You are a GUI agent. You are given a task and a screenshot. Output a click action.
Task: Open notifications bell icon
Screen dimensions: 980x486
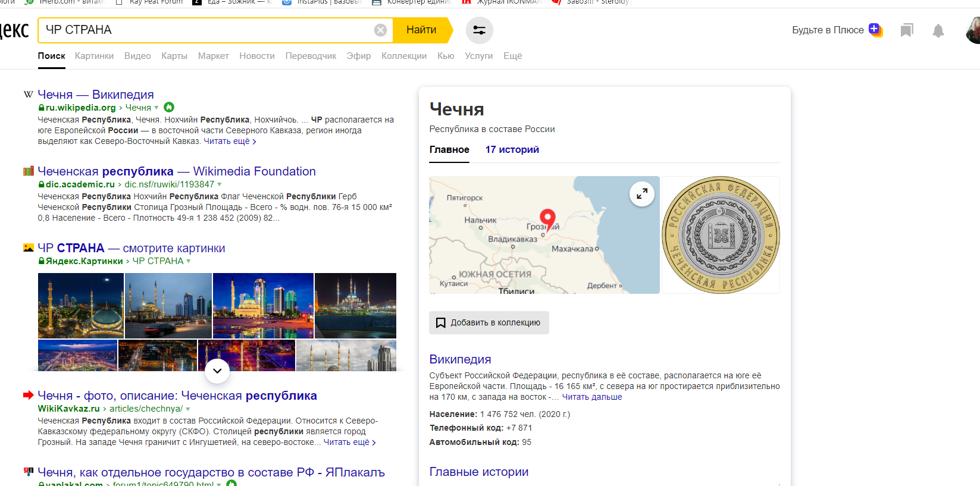click(x=938, y=31)
